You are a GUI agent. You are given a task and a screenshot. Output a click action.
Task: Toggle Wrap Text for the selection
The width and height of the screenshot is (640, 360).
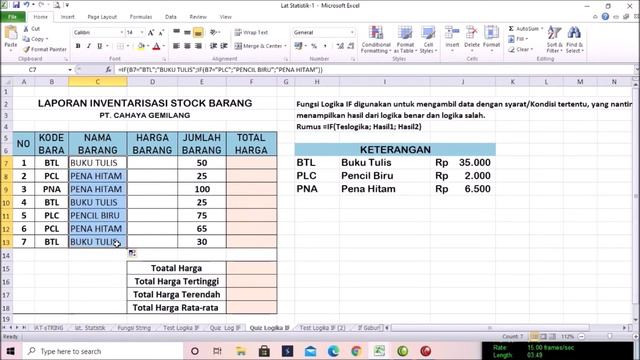point(251,32)
